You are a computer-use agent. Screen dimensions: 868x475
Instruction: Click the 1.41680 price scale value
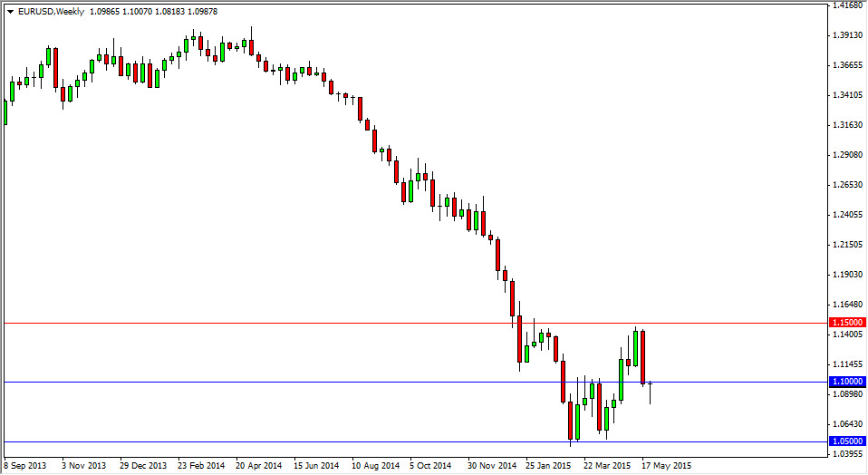(847, 5)
